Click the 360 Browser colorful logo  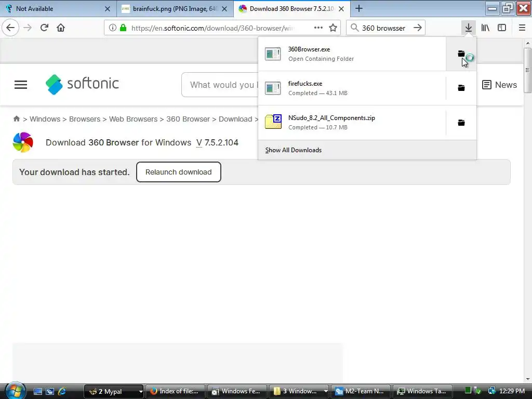tap(23, 142)
